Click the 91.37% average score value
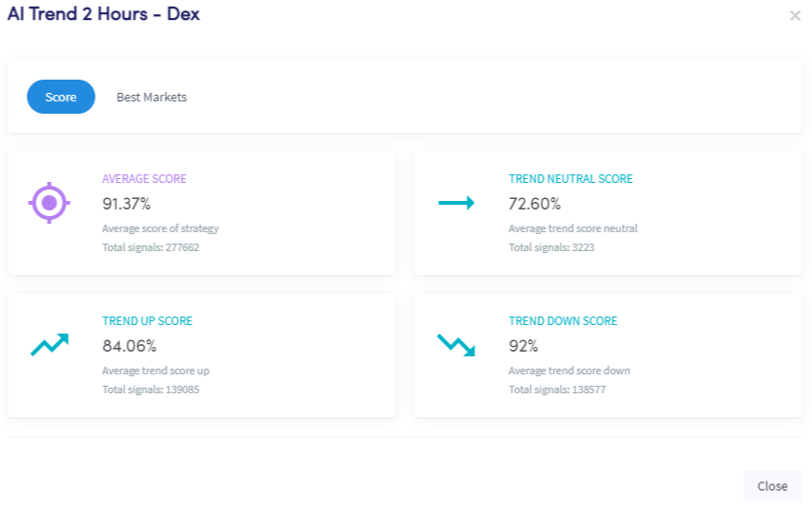The height and width of the screenshot is (508, 812). (x=126, y=204)
